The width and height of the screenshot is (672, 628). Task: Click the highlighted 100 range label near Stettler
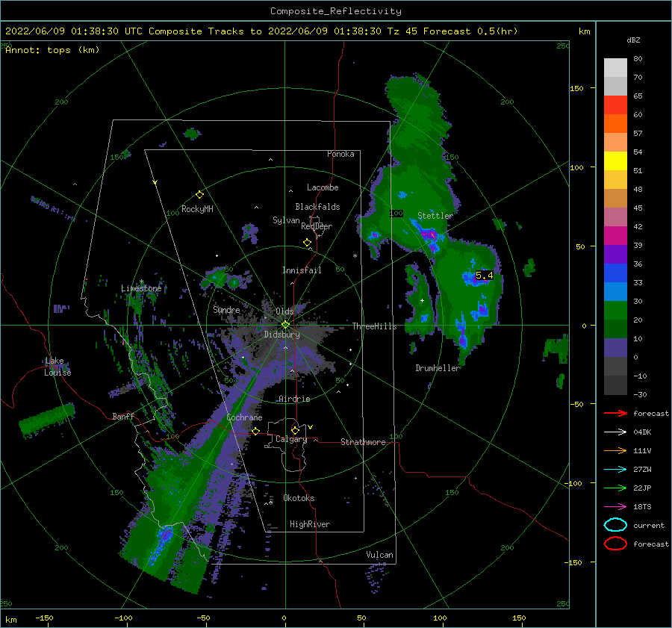(x=396, y=213)
